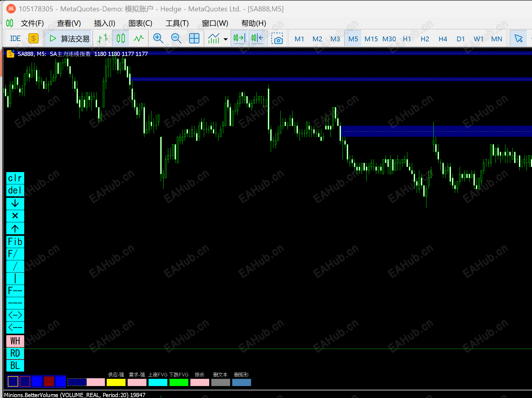Click the RD color button
The height and width of the screenshot is (398, 532).
tap(15, 353)
